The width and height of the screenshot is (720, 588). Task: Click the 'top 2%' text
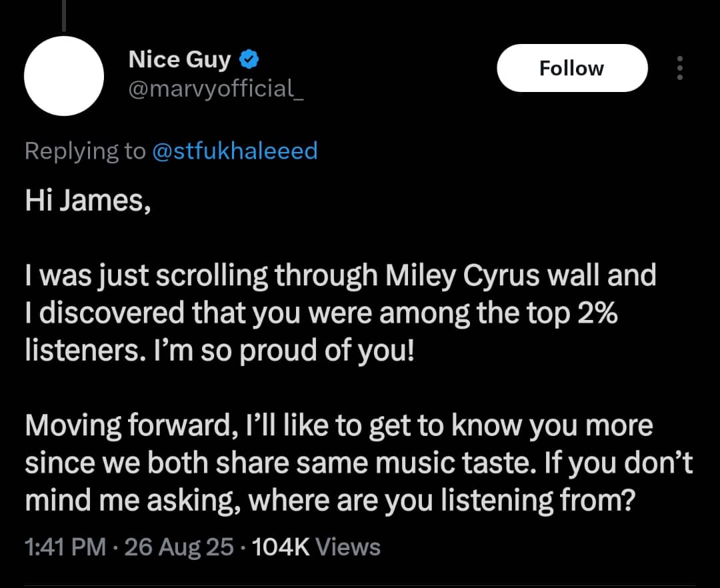tap(575, 313)
